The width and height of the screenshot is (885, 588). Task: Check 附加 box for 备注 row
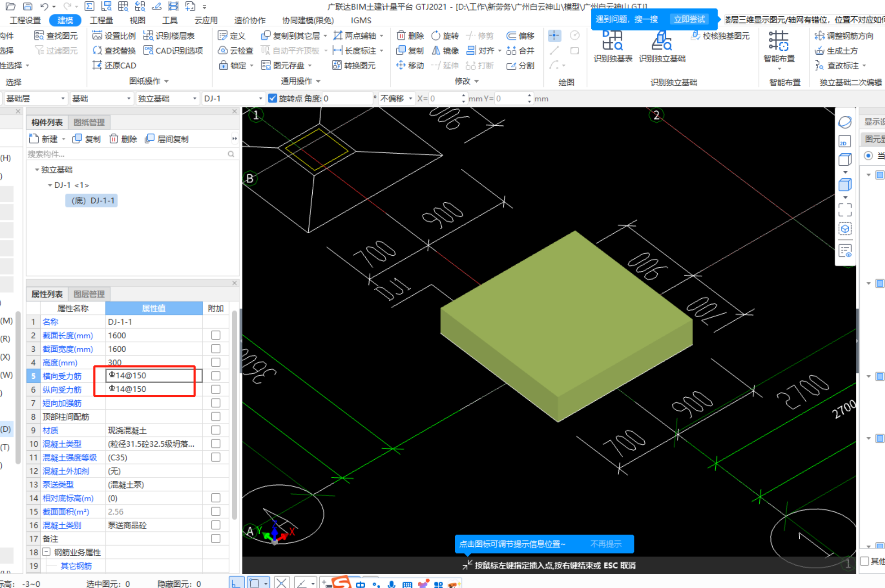[216, 538]
